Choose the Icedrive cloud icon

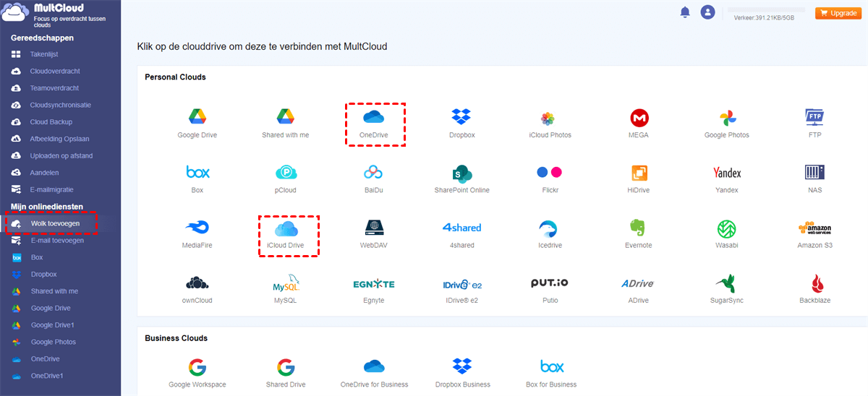click(548, 228)
